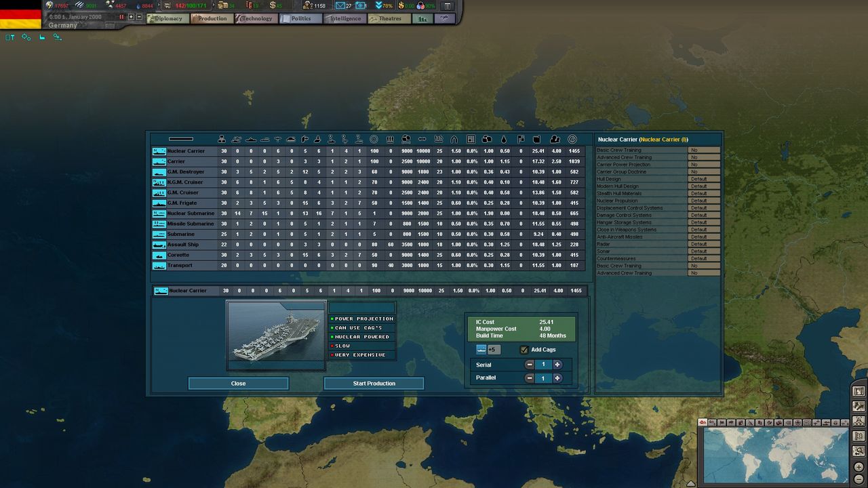Close the ship production window
The width and height of the screenshot is (868, 488).
click(x=238, y=384)
